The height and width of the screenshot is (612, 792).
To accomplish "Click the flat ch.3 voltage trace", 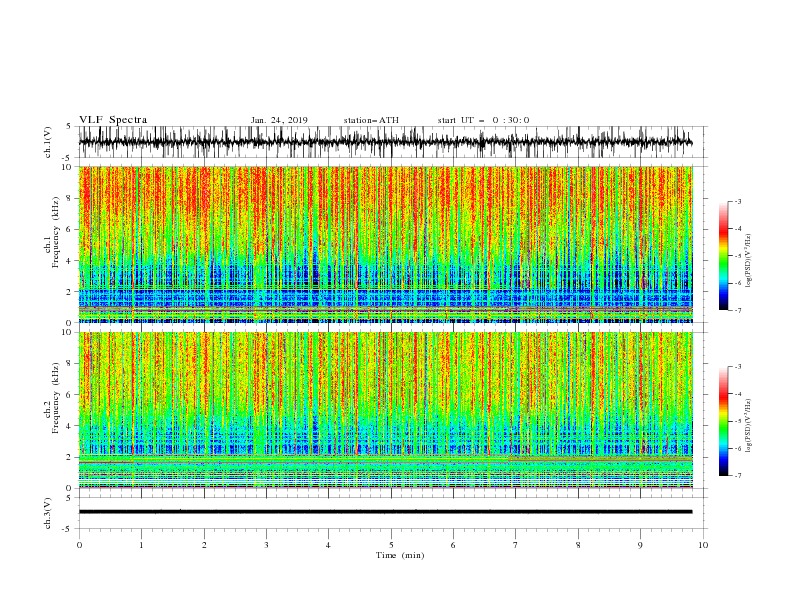I will [385, 512].
